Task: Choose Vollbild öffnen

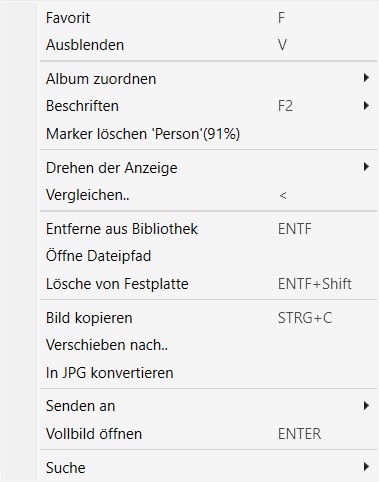Action: (208, 434)
